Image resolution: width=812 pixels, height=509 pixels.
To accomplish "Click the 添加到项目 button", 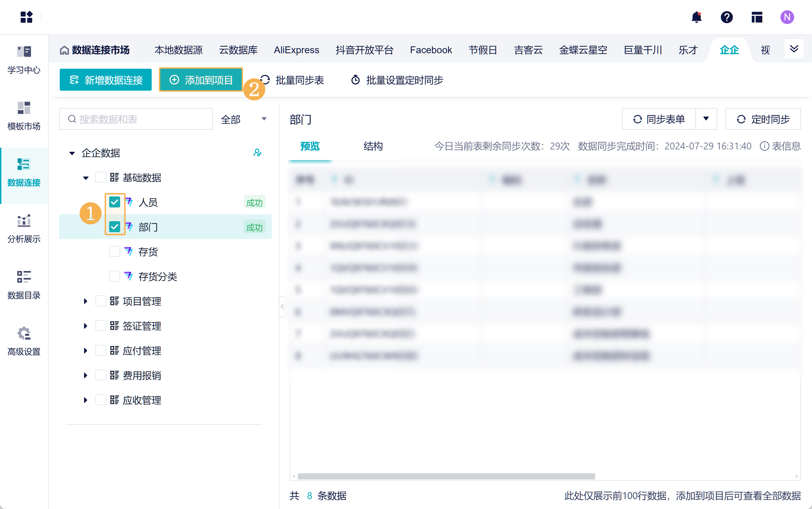I will [201, 80].
